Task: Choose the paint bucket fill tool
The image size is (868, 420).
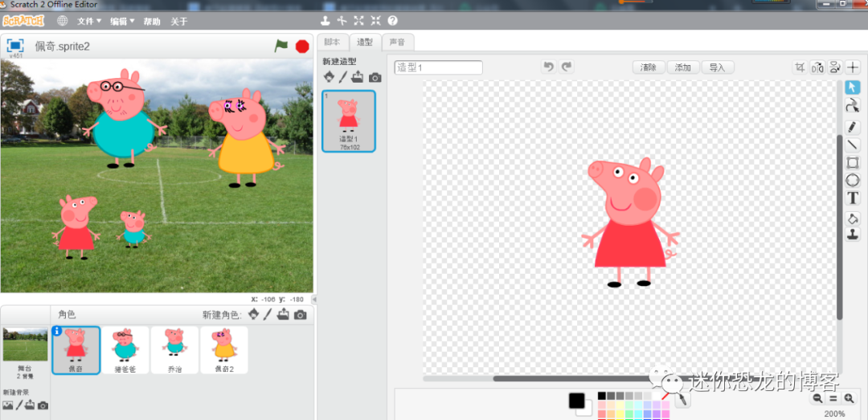Action: click(853, 218)
